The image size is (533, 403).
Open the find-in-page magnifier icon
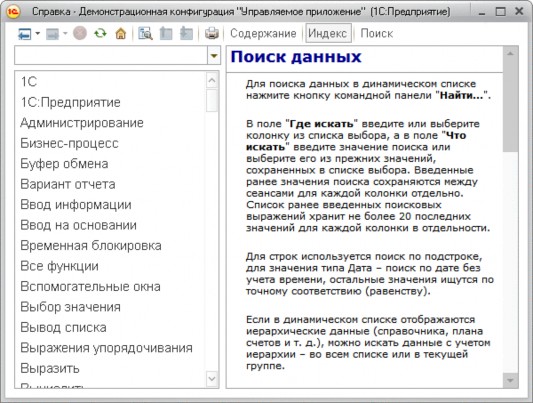tap(145, 33)
